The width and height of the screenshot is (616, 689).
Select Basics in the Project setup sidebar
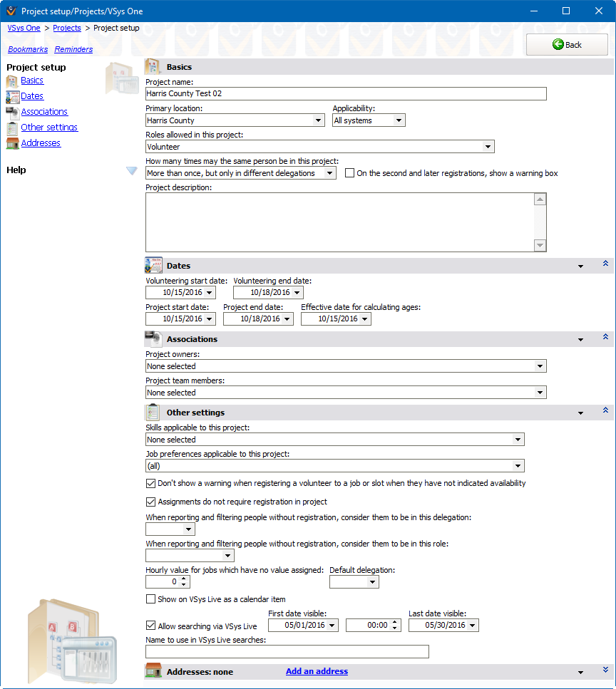click(31, 81)
